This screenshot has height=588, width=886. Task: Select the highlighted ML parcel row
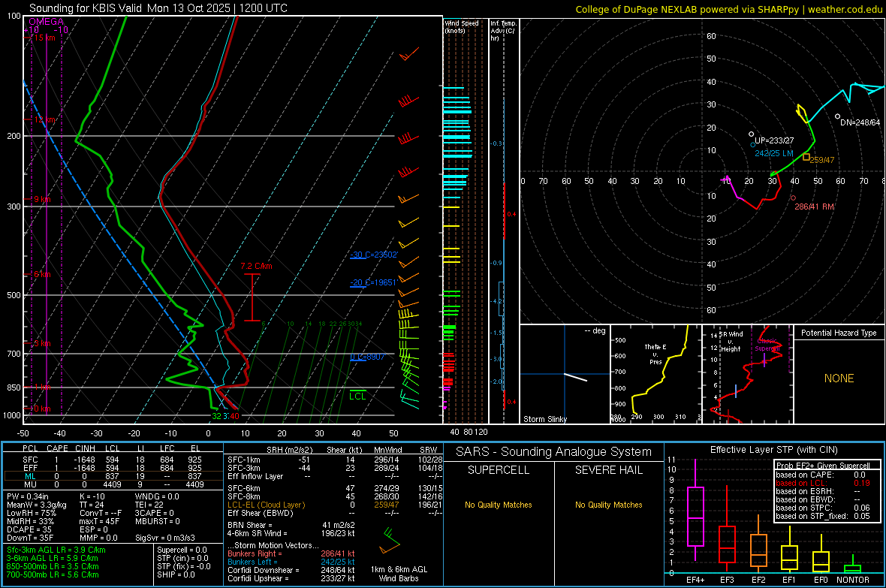112,476
